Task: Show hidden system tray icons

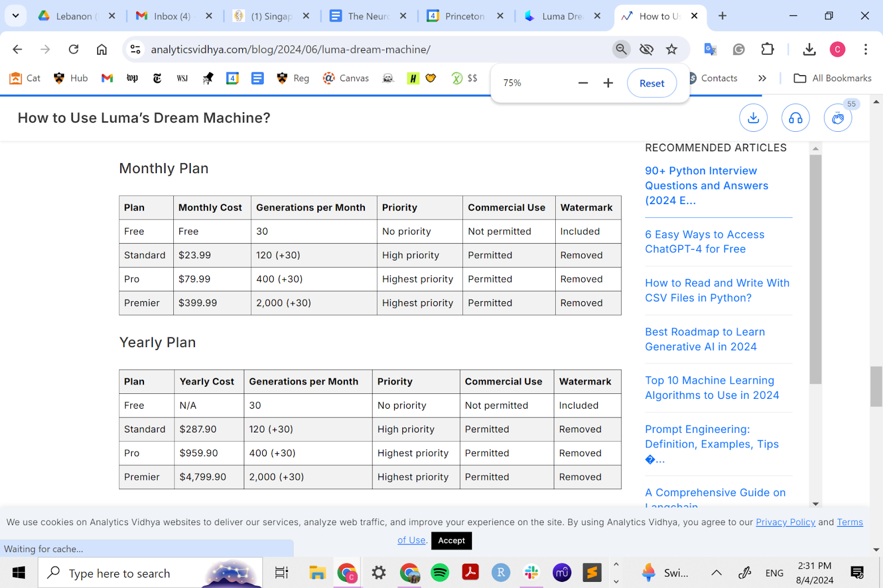Action: 716,573
